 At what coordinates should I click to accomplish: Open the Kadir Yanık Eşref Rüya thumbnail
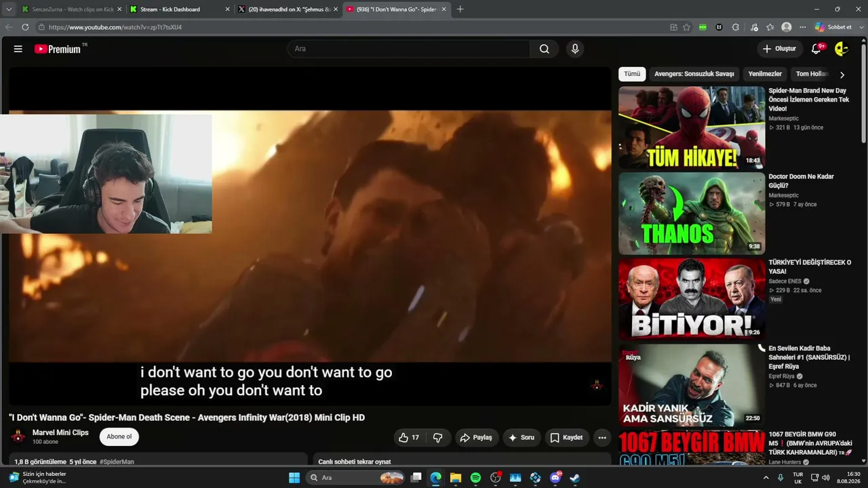pos(692,385)
